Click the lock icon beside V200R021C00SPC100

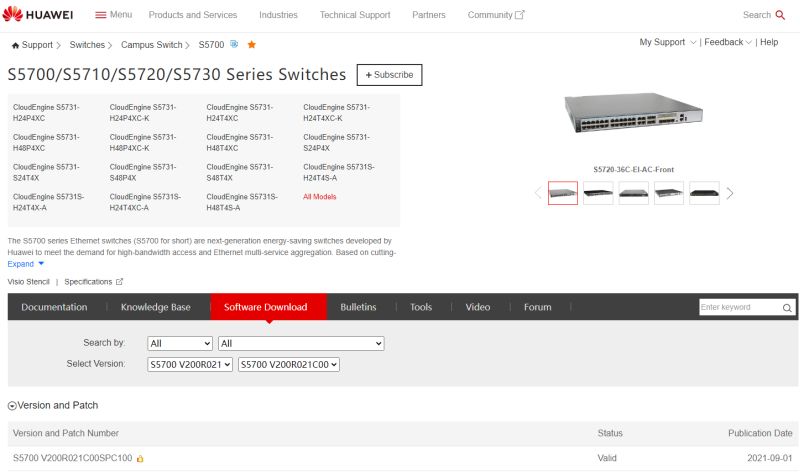140,459
